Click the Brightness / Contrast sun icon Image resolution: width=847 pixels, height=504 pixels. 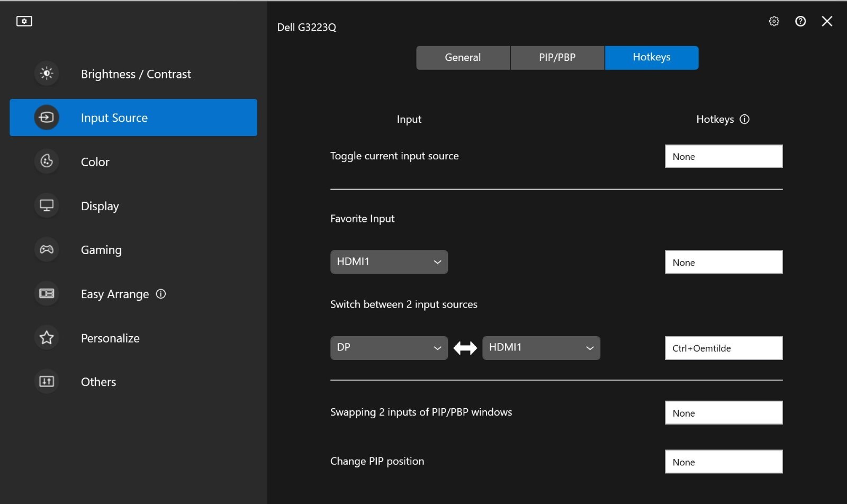tap(47, 74)
